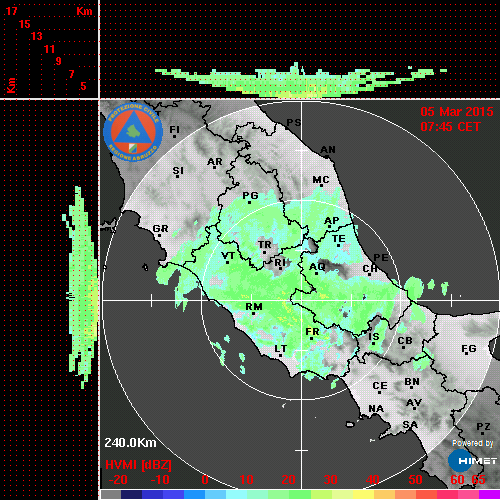This screenshot has width=500, height=500.
Task: Select the RM city marker
Action: tap(254, 314)
